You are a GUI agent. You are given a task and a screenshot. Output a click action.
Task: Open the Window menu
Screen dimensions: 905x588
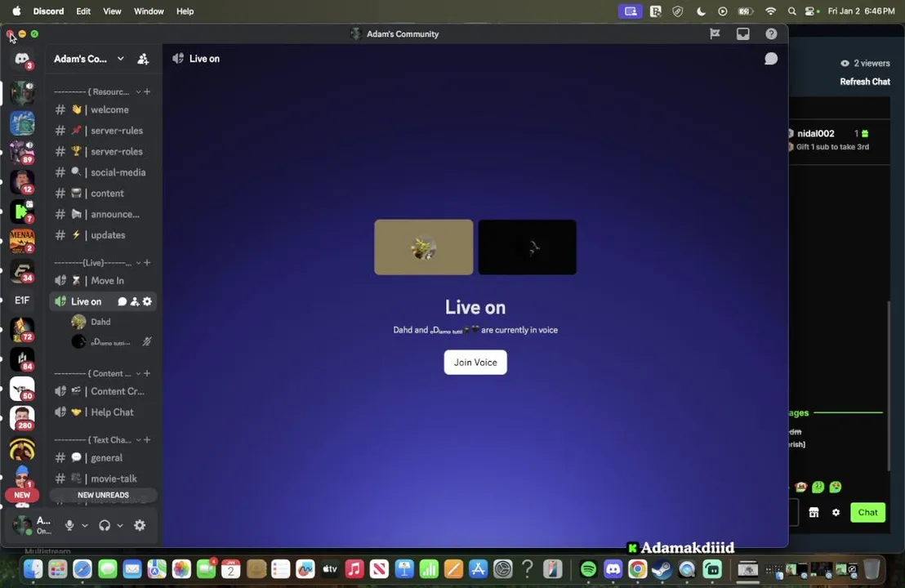149,11
